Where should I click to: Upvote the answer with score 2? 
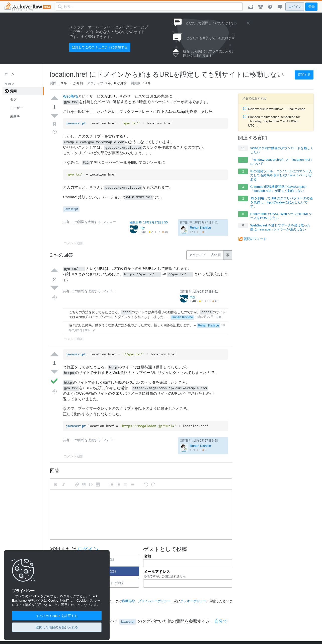(54, 270)
